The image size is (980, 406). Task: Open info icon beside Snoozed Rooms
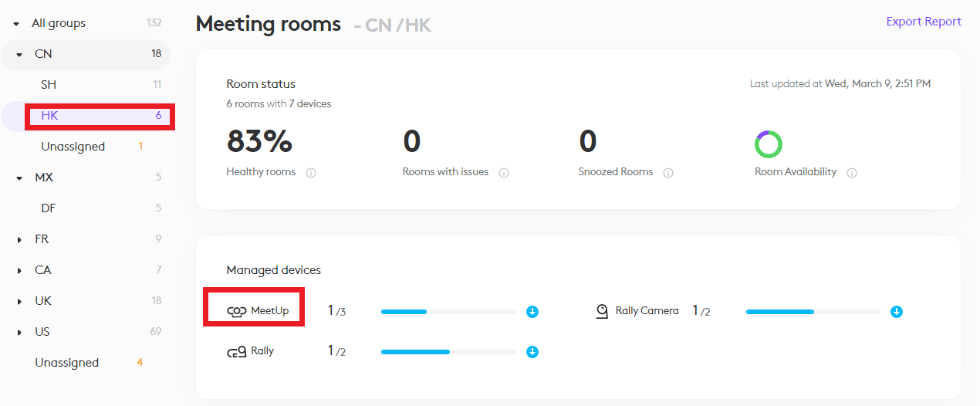click(x=668, y=173)
